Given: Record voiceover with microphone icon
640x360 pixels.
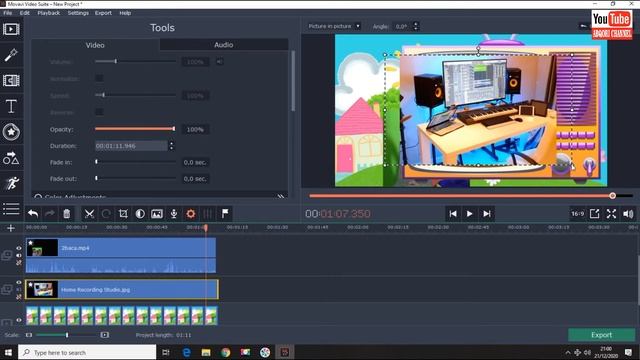Looking at the screenshot, I should click(174, 213).
